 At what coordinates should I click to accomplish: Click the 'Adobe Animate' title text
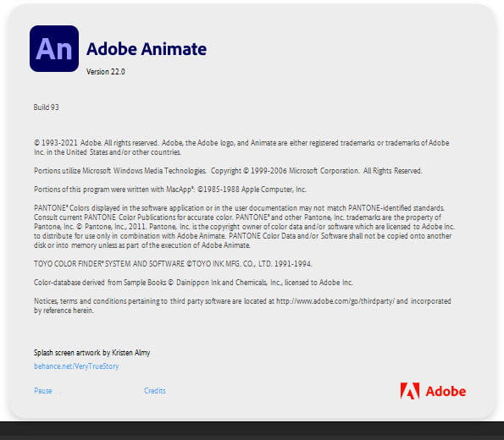pos(147,49)
